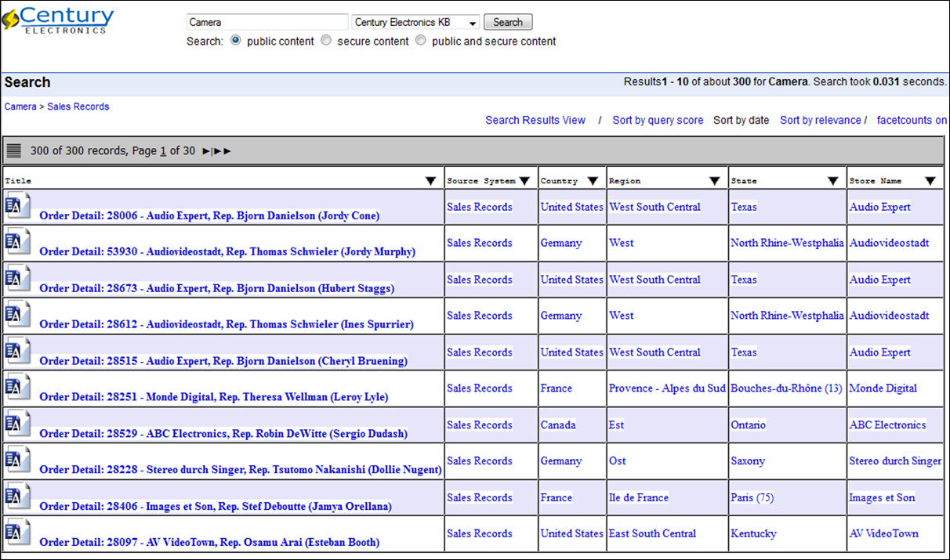
Task: Click the Search button
Action: [x=508, y=23]
